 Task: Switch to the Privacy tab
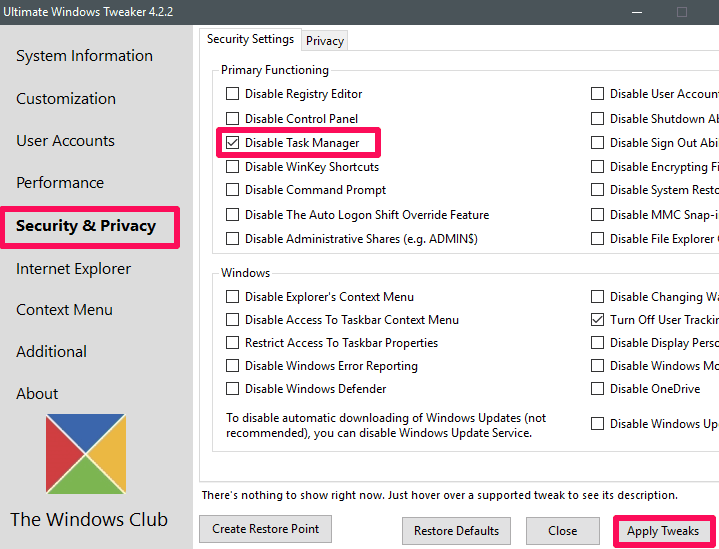click(x=325, y=41)
